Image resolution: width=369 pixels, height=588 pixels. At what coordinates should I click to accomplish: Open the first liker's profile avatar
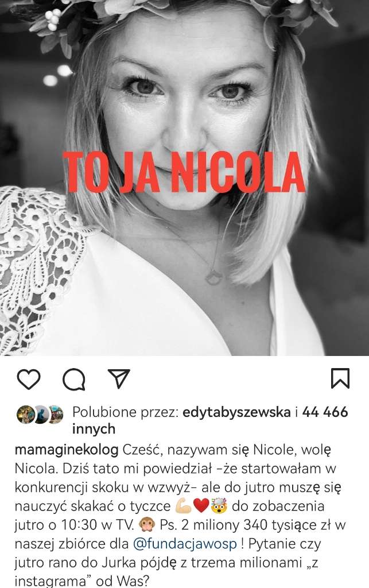coord(25,415)
